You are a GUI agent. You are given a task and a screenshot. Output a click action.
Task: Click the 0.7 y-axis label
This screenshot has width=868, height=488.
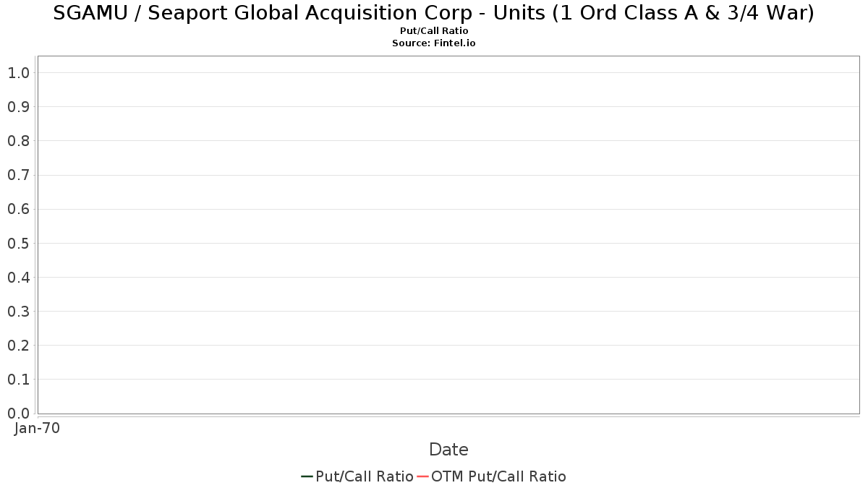[18, 175]
